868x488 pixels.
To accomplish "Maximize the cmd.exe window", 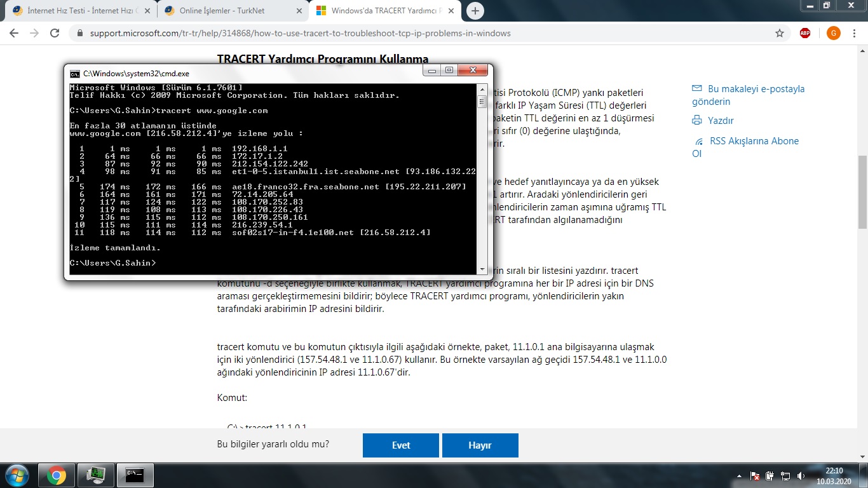I will 449,70.
